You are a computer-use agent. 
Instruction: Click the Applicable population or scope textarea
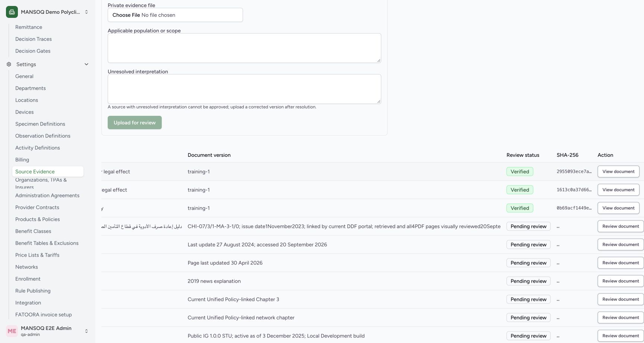tap(244, 48)
